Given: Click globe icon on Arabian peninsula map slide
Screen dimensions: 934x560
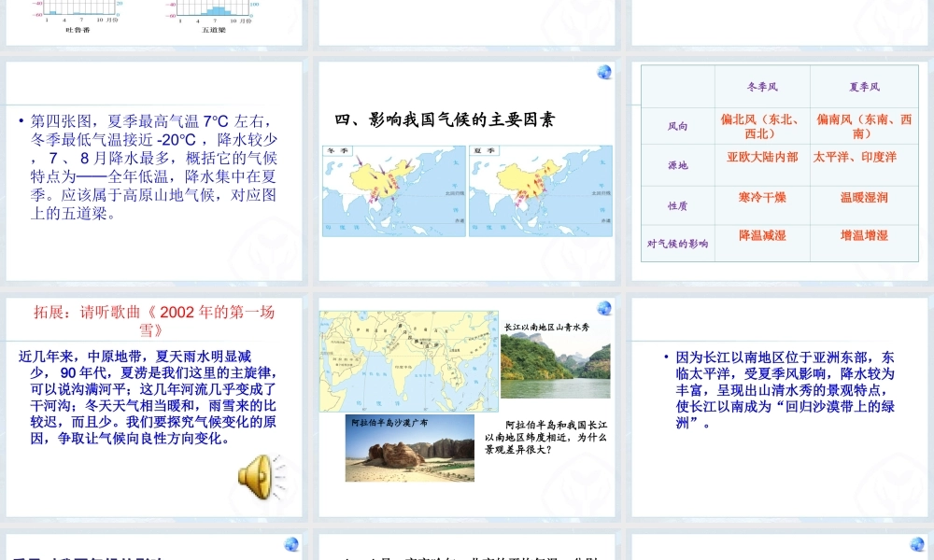Looking at the screenshot, I should (604, 308).
